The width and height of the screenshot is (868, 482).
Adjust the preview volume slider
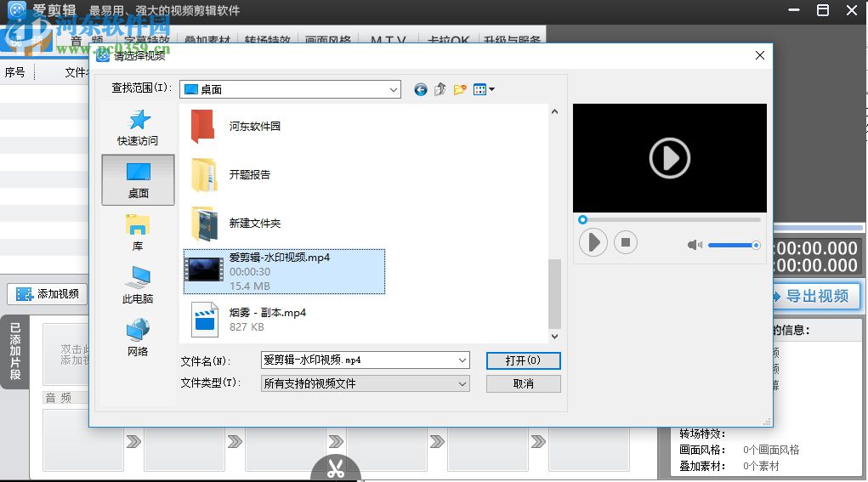(x=734, y=245)
